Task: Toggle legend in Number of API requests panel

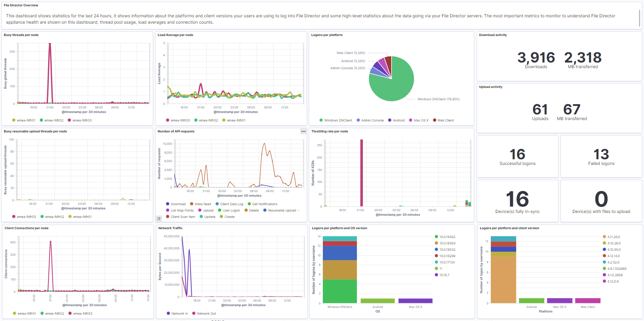Action: 159,219
